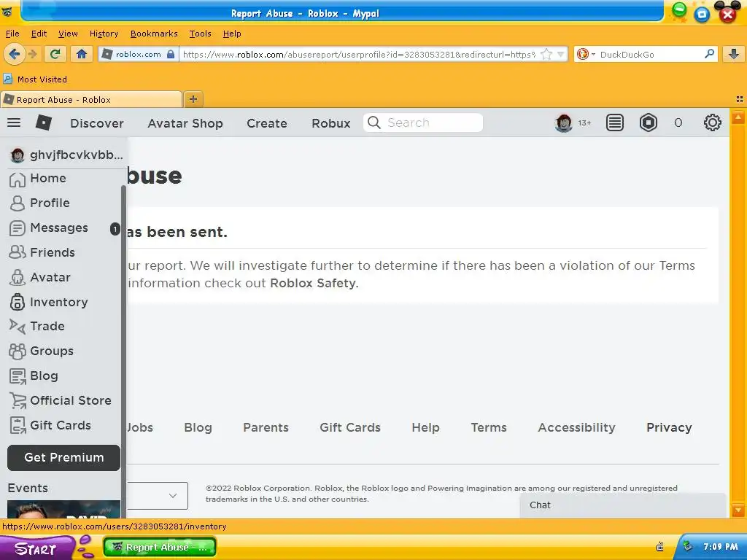The image size is (747, 560).
Task: Open the footer Gift Cards link
Action: tap(350, 427)
